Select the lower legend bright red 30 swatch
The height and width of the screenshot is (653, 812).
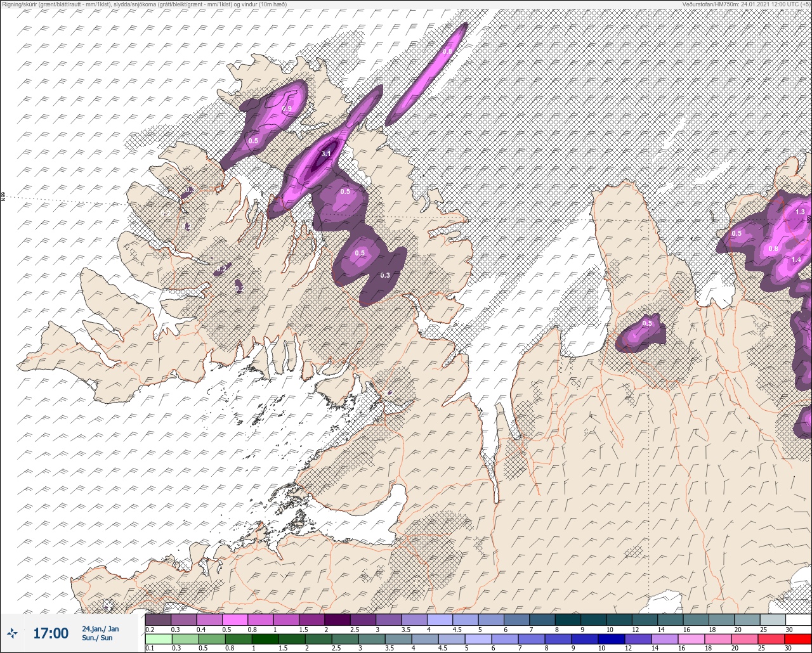[799, 638]
